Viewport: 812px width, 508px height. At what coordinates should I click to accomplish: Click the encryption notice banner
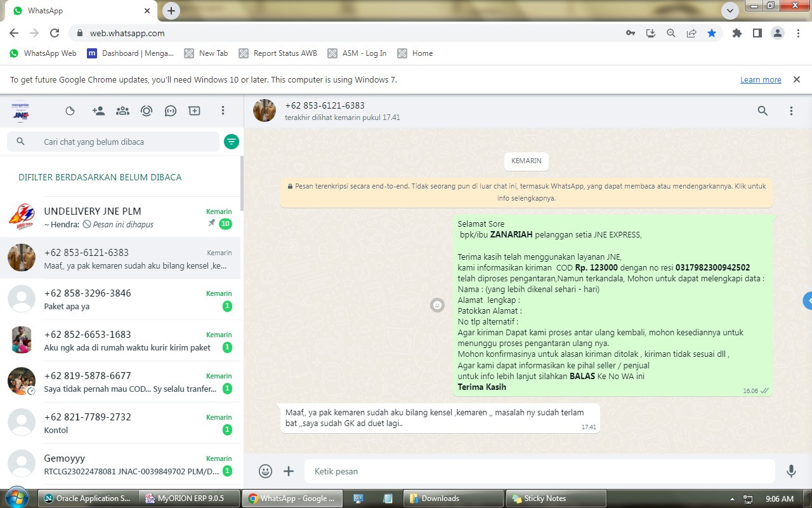tap(527, 192)
